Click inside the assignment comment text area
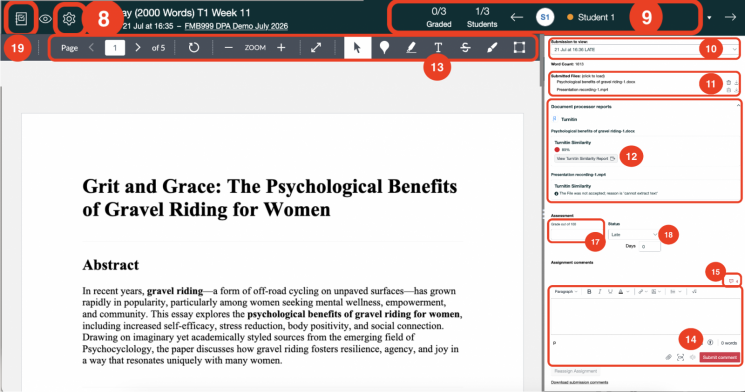Image resolution: width=745 pixels, height=392 pixels. [645, 316]
